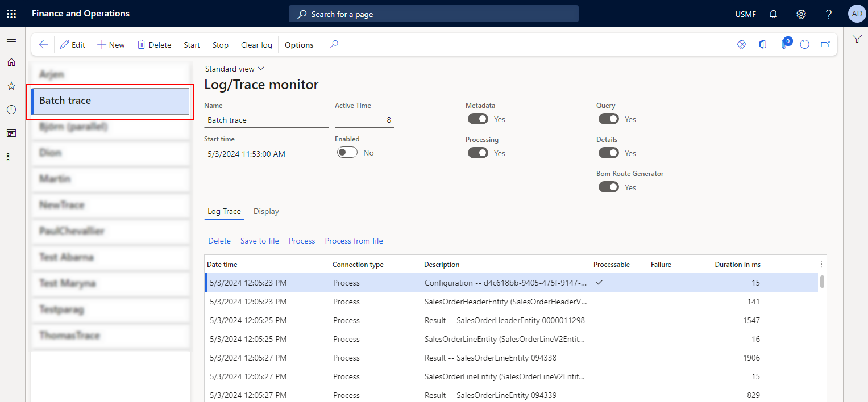Open the Workspaces icon in the sidebar
Viewport: 868px width, 402px height.
pyautogui.click(x=11, y=133)
